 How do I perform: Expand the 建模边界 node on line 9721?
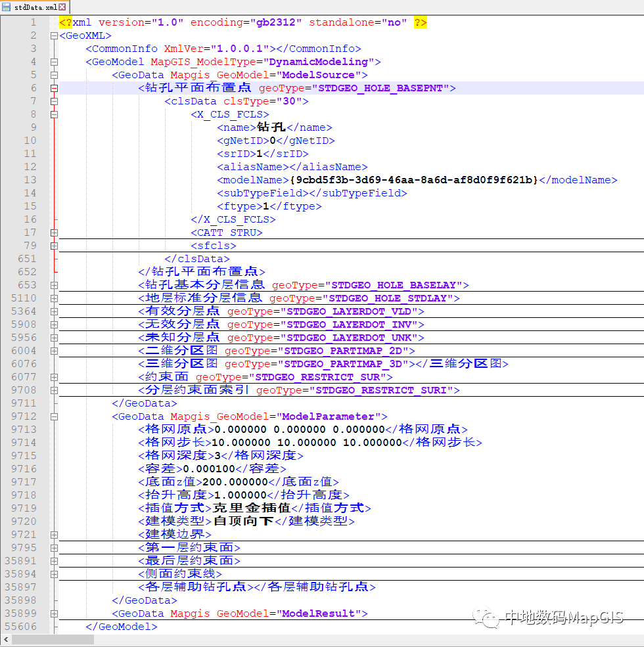[54, 535]
